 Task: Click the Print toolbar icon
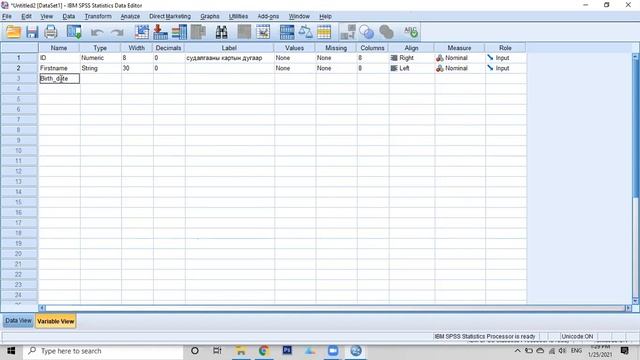coord(51,32)
